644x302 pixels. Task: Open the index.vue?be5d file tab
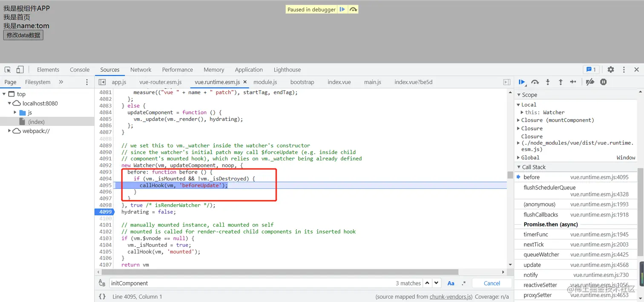pyautogui.click(x=413, y=82)
